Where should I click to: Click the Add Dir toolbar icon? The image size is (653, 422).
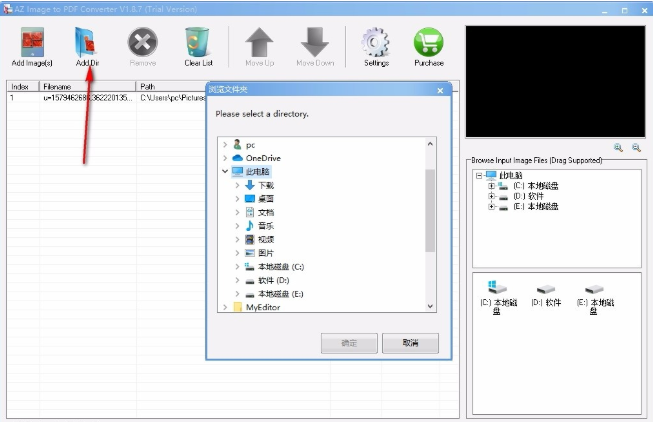[87, 42]
